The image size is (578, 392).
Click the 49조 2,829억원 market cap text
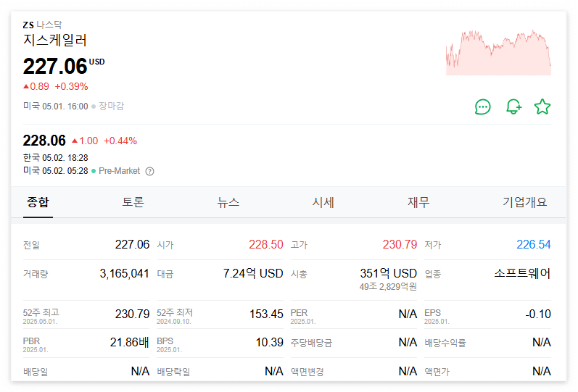tap(388, 287)
